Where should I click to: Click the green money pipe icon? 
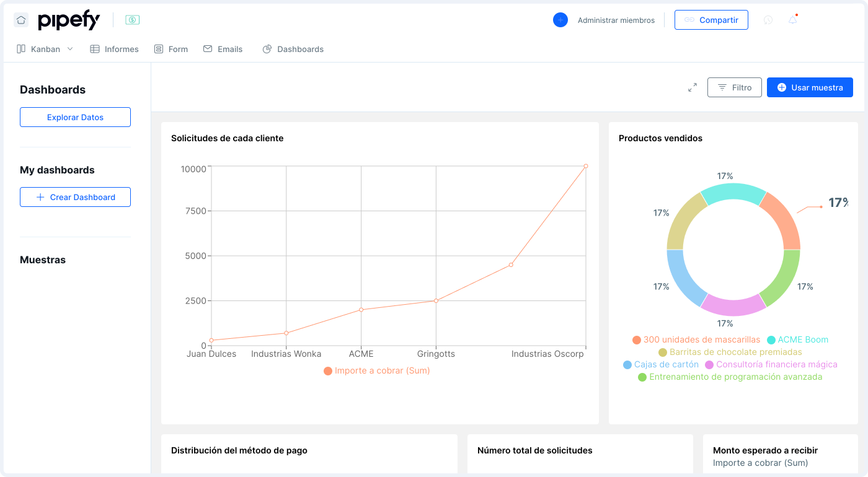point(132,20)
